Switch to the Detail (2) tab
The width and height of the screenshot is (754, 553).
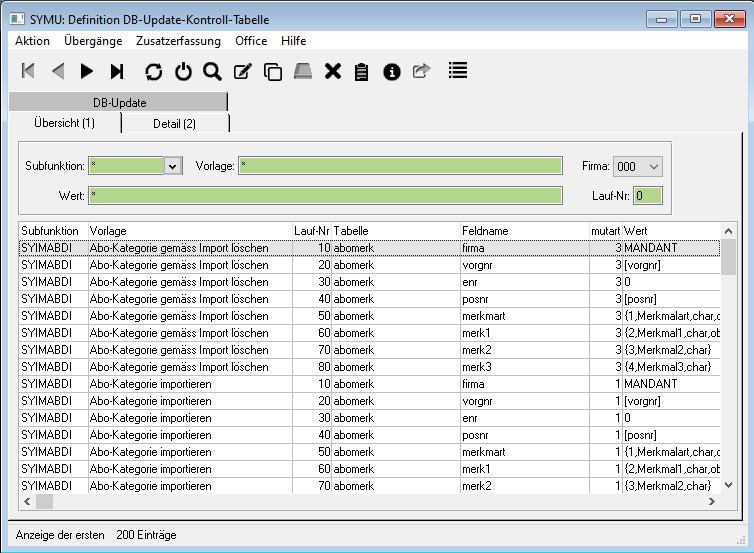point(174,123)
